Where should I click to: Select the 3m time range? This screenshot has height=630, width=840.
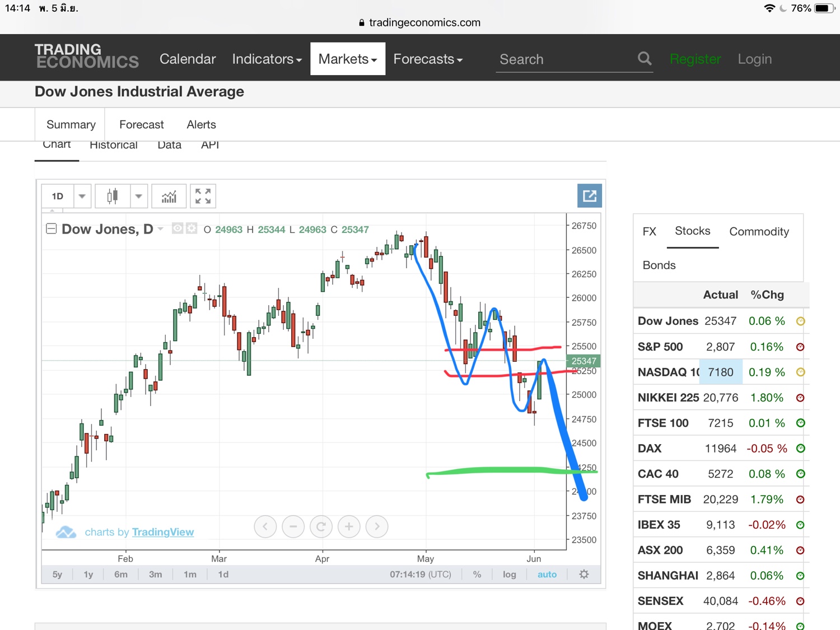[156, 574]
